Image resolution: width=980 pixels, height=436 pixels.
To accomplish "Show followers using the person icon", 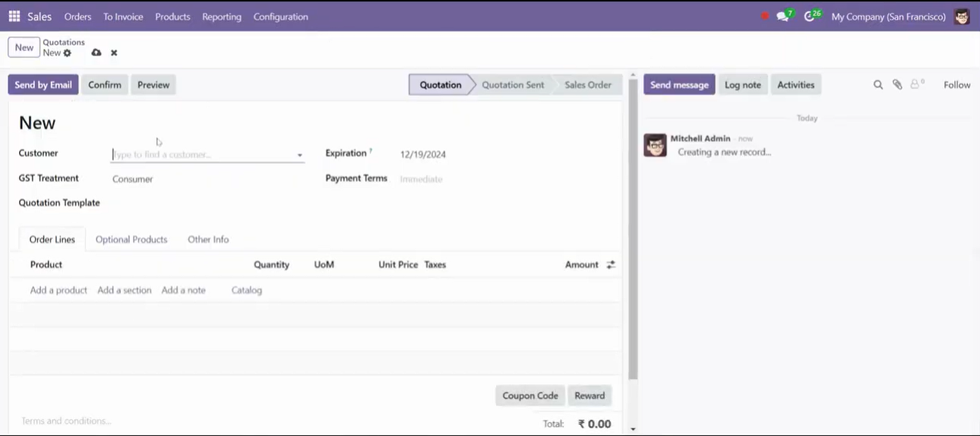I will click(917, 84).
